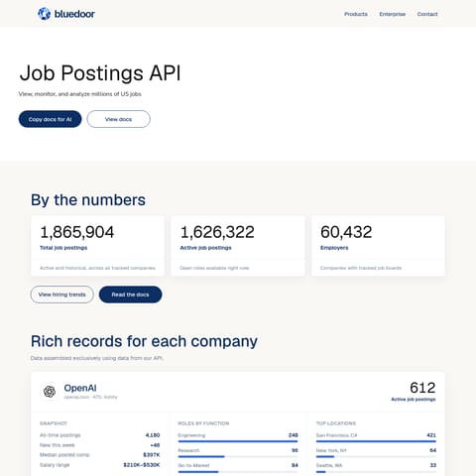Click the ROLES BY FUNCTION section label
This screenshot has width=476, height=476.
point(203,423)
